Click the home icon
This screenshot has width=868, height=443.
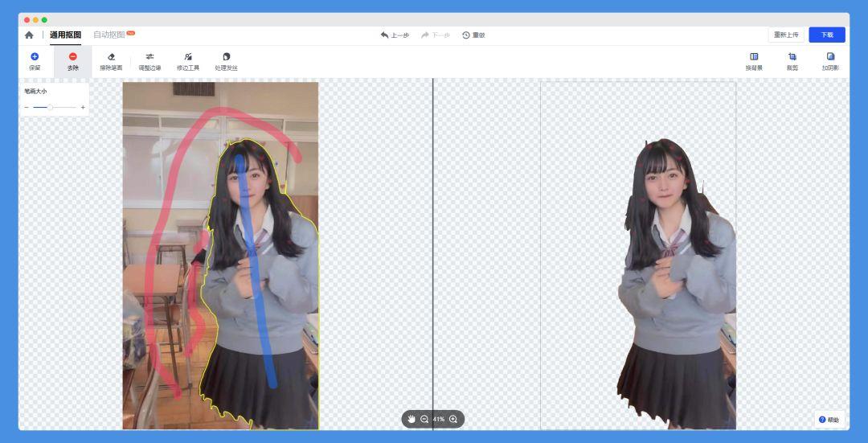[29, 35]
